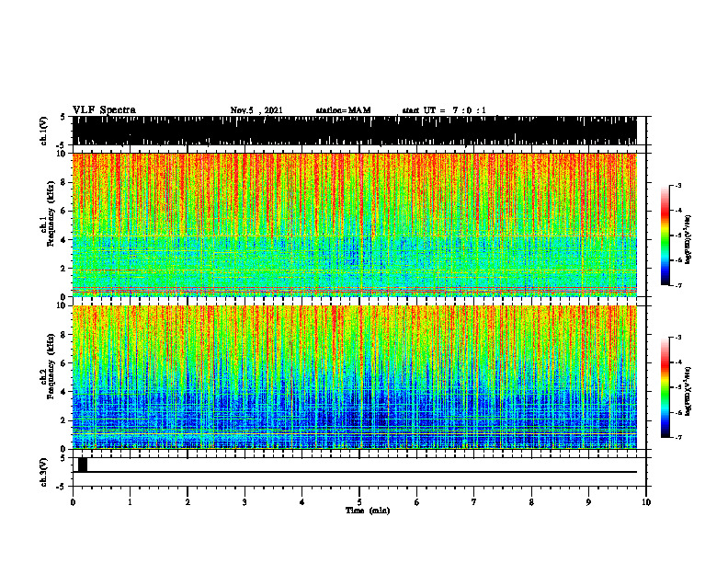Click the time axis tick label '0'
The width and height of the screenshot is (728, 563).
(73, 502)
